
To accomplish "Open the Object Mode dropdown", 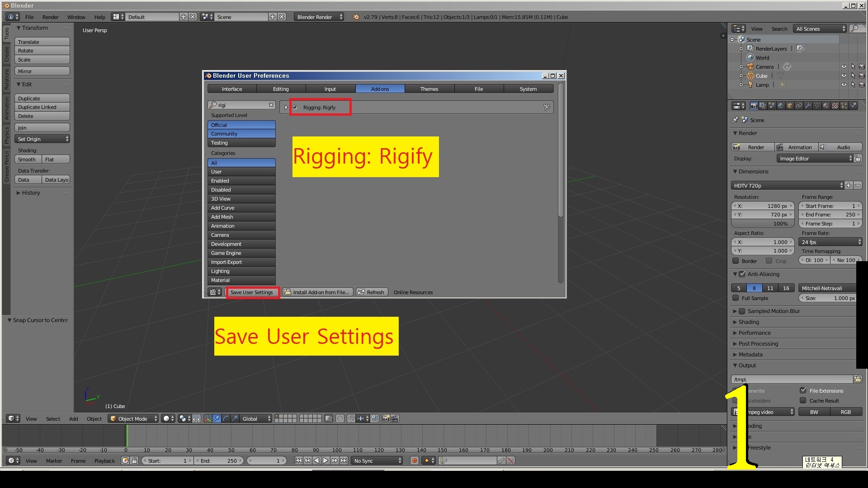I will point(133,418).
